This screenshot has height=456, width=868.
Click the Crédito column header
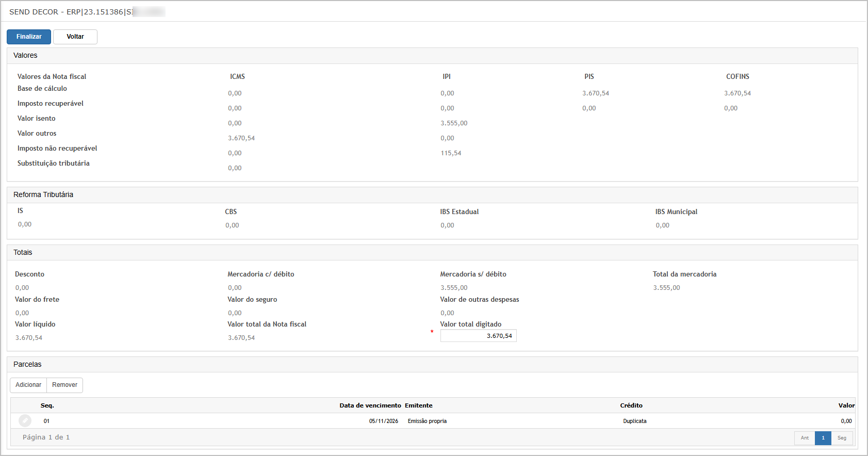tap(631, 405)
